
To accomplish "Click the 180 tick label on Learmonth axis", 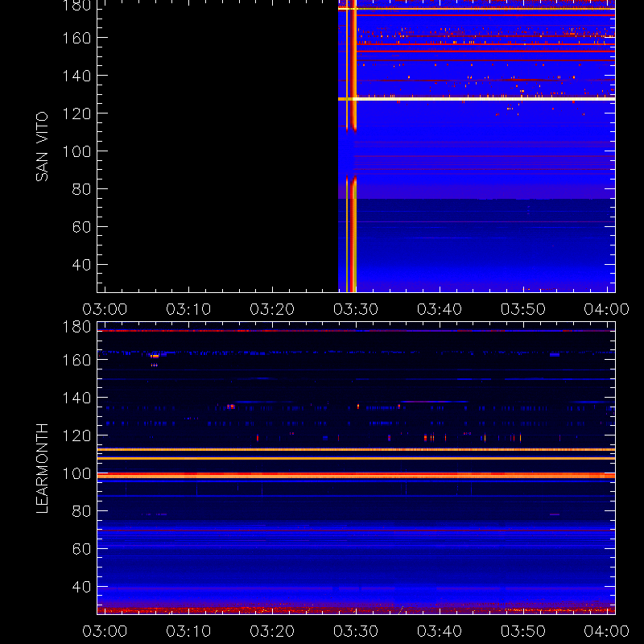I will [76, 327].
